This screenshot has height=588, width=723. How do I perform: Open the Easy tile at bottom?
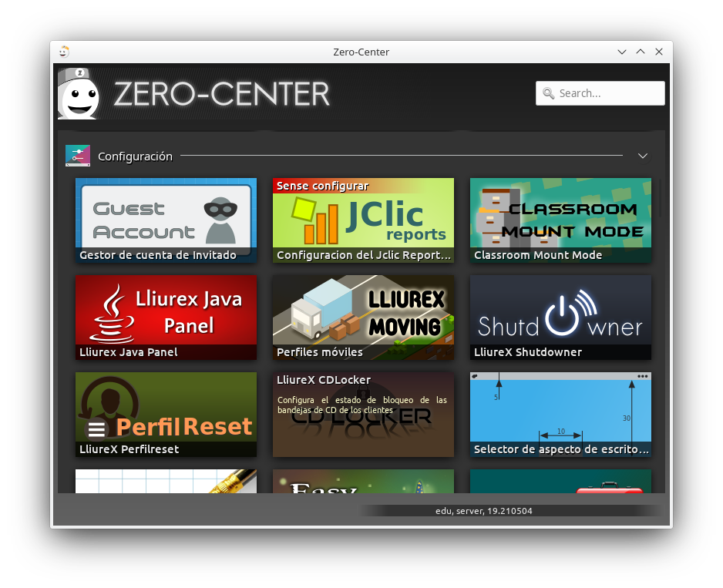point(363,482)
